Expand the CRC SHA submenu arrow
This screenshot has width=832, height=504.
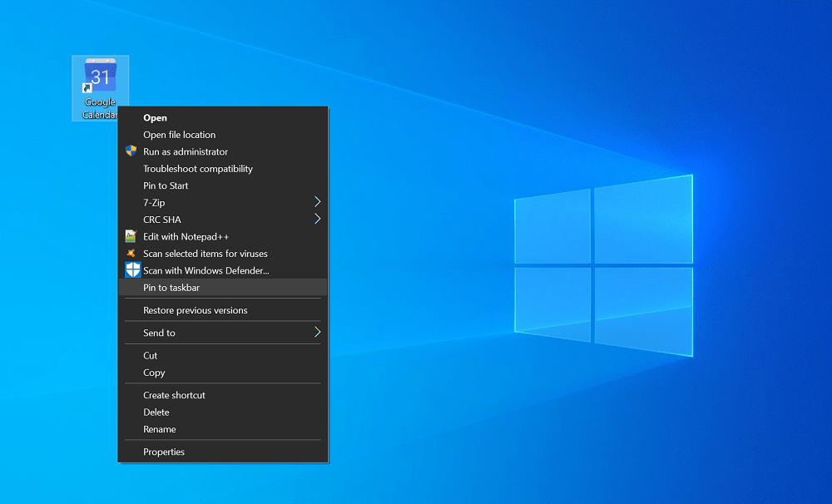pos(317,219)
